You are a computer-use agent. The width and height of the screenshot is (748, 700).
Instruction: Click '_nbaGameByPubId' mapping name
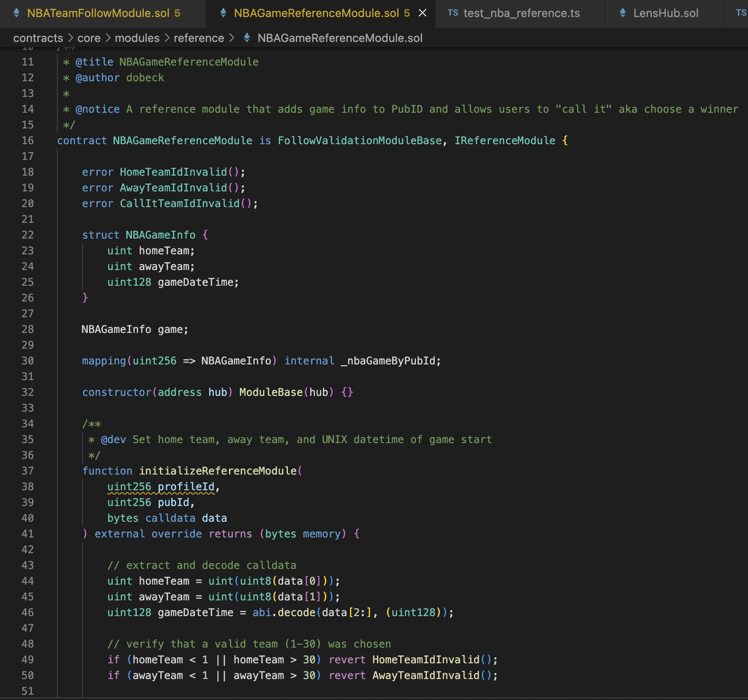pyautogui.click(x=388, y=361)
